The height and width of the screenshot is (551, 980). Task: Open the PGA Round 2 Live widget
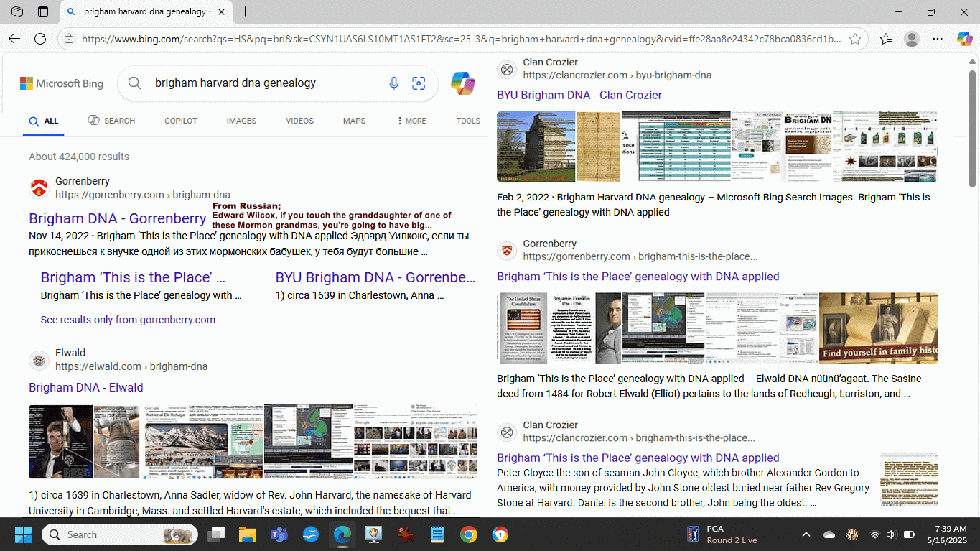[722, 534]
